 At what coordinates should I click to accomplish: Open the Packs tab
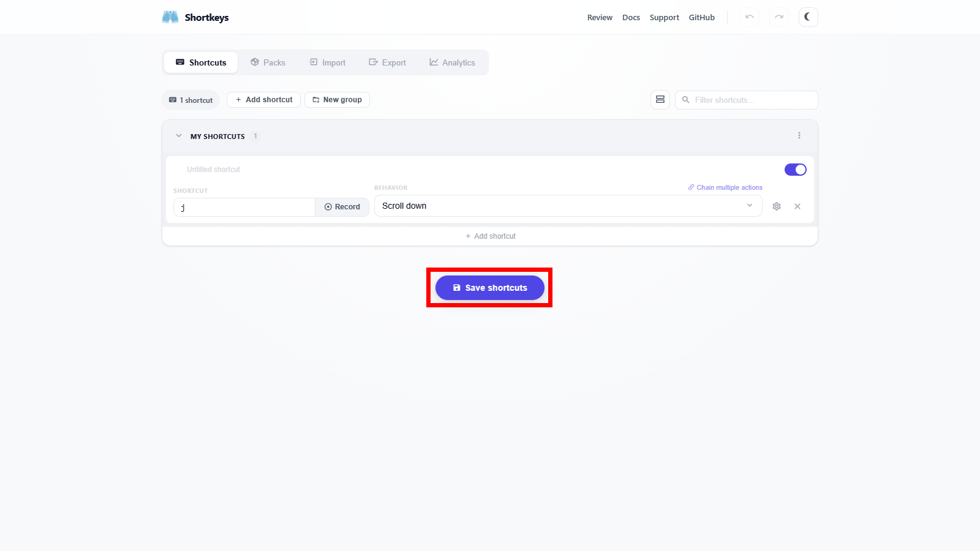[x=268, y=62]
